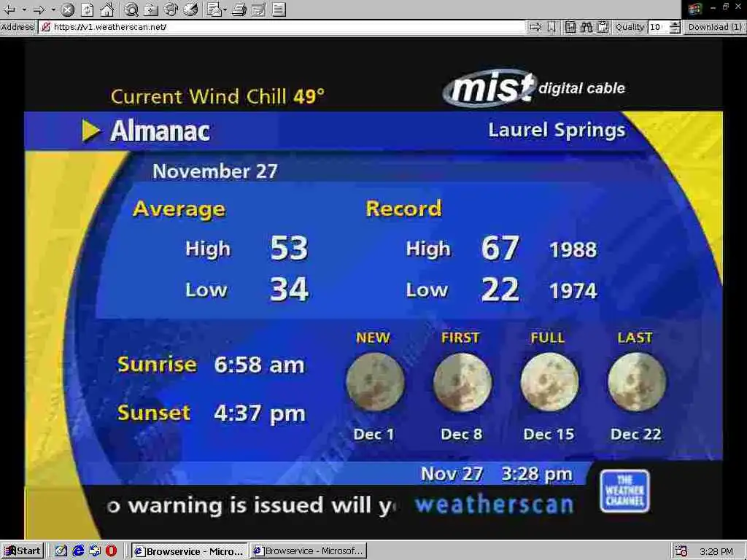Click the Download (1) button

tap(715, 27)
